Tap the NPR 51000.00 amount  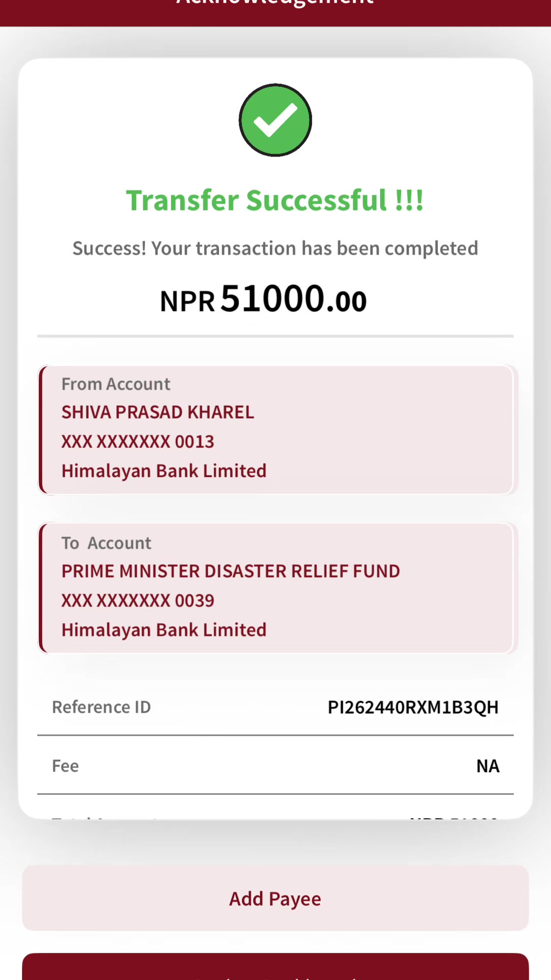pos(263,299)
